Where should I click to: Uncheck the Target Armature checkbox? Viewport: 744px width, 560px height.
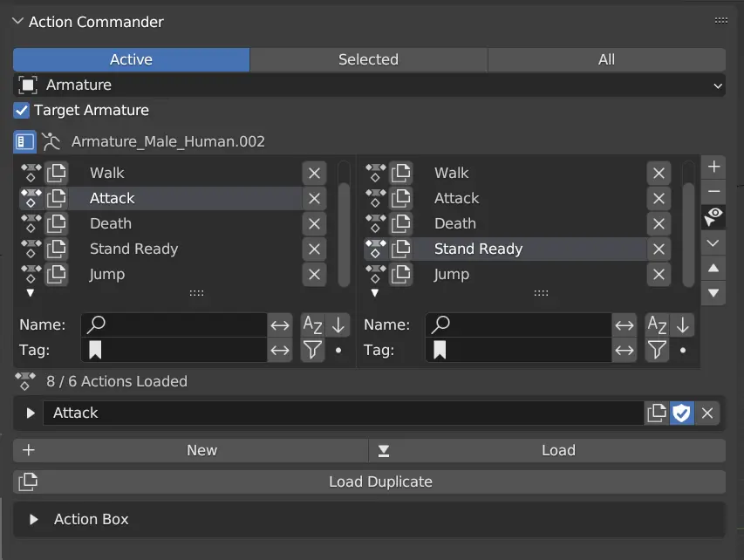(x=22, y=111)
